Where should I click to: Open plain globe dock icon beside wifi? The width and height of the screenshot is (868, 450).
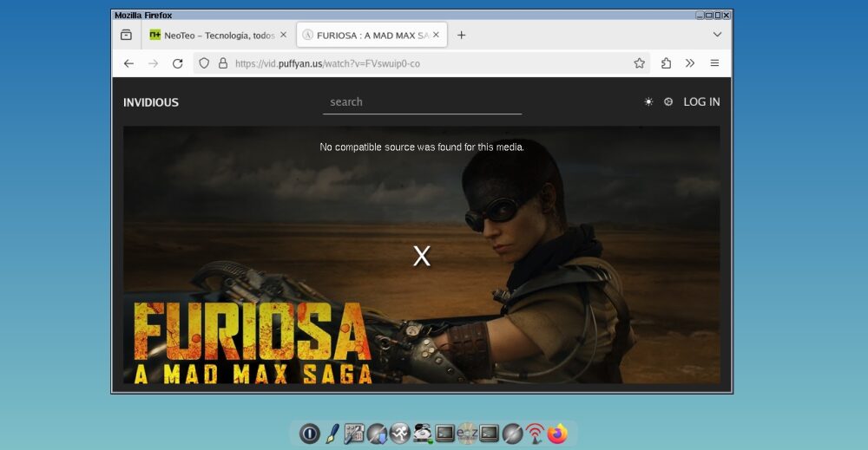coord(512,434)
